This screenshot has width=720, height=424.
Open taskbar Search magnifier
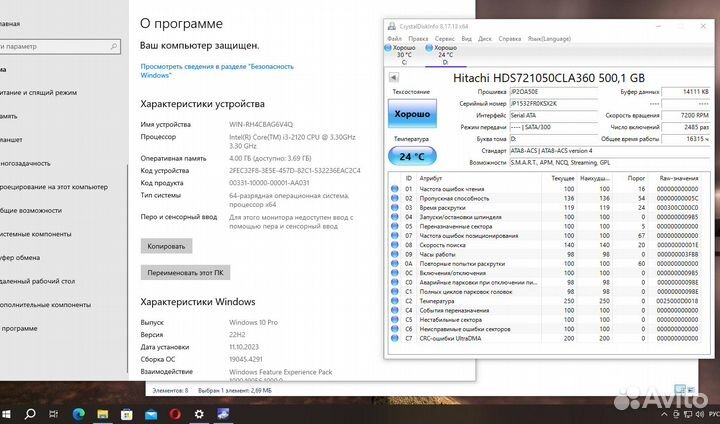point(30,414)
